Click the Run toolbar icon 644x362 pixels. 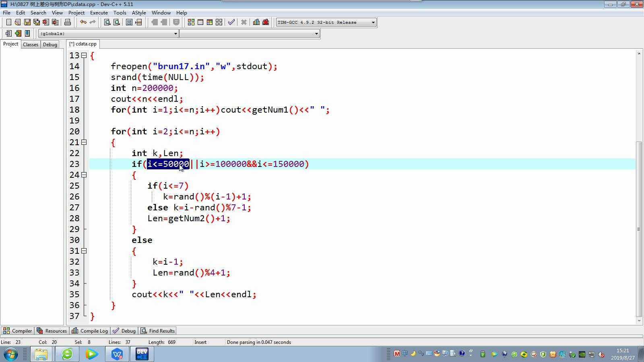[200, 22]
